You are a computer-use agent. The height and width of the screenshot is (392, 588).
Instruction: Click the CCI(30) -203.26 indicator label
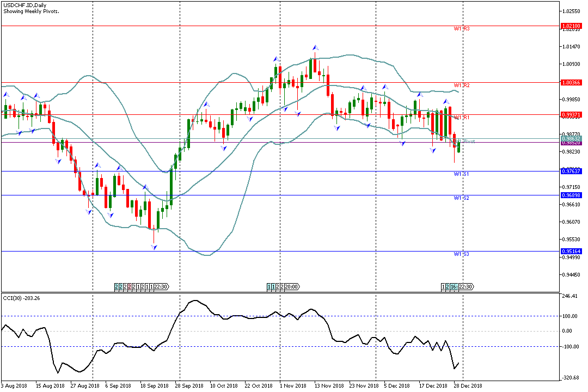coord(22,298)
